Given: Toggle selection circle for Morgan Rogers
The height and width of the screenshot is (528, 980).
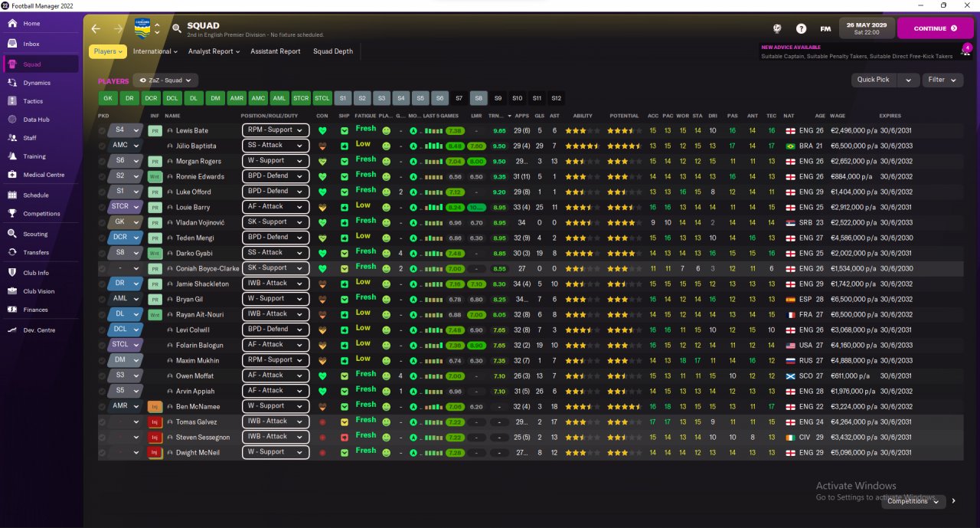Looking at the screenshot, I should tap(103, 162).
